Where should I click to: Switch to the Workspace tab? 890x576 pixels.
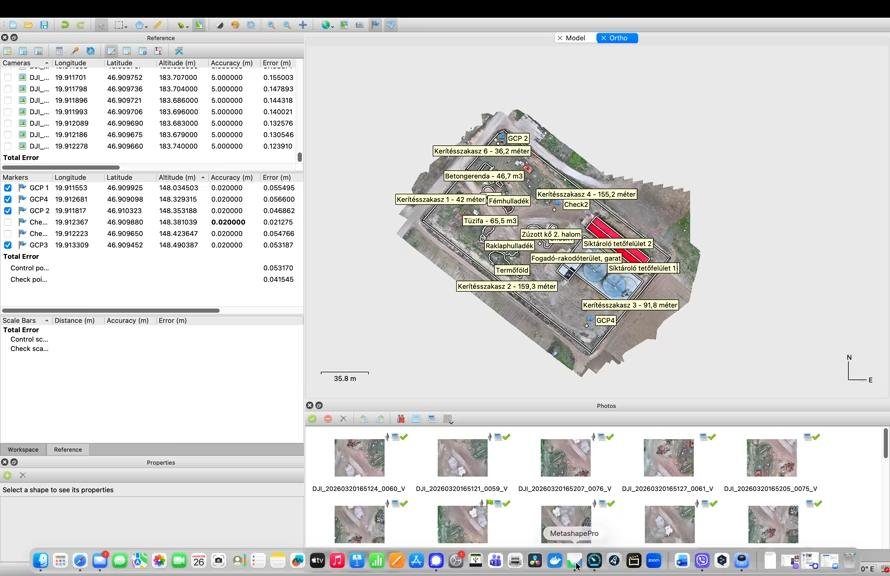23,449
